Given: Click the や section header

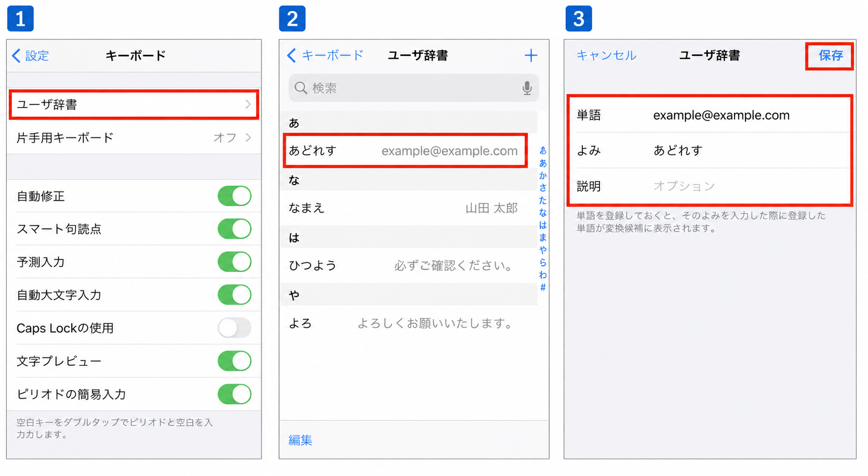Looking at the screenshot, I should click(408, 295).
